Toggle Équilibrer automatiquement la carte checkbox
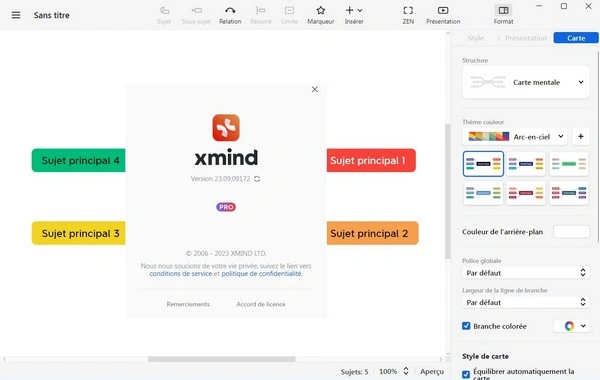Viewport: 600px width, 380px height. pos(466,374)
